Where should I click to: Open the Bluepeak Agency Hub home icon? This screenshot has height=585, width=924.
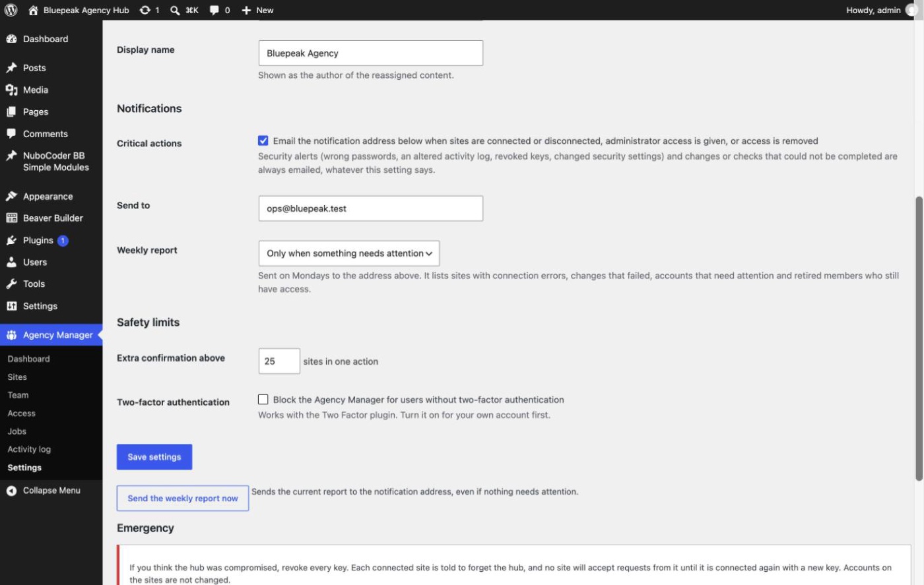tap(33, 10)
